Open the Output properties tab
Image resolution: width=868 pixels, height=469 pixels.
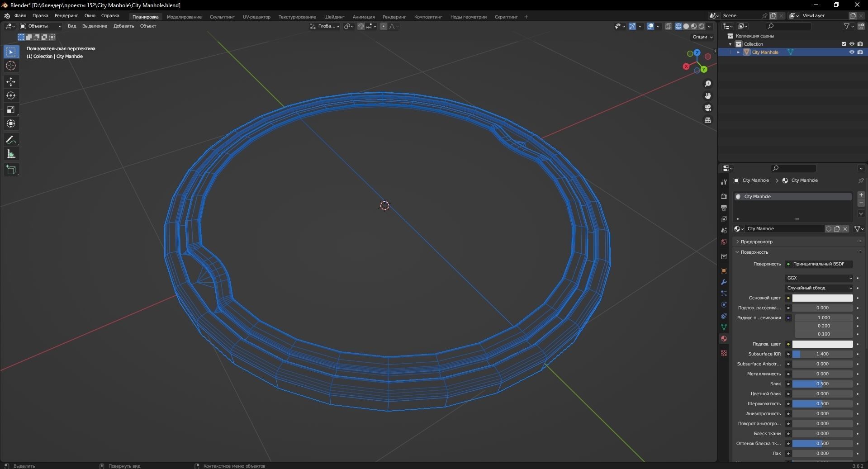[x=724, y=208]
